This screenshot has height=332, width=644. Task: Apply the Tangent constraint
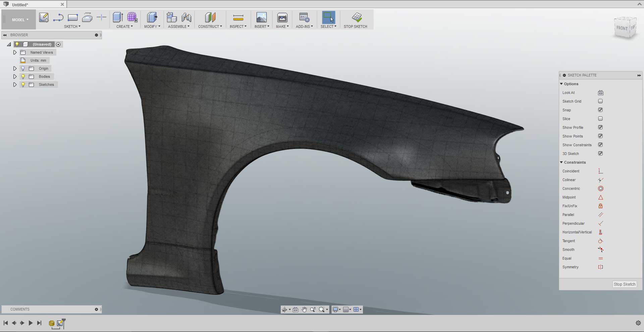coord(600,241)
